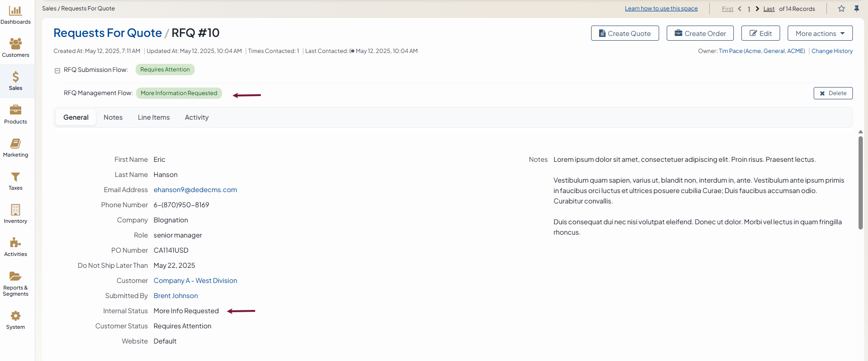Open Brent Johnson submitter link
This screenshot has width=868, height=361.
coord(176,296)
